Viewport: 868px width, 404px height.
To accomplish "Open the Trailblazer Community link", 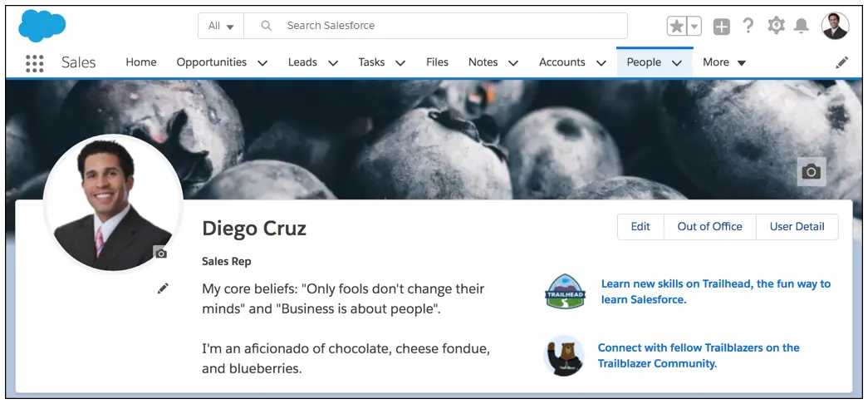I will [x=698, y=356].
